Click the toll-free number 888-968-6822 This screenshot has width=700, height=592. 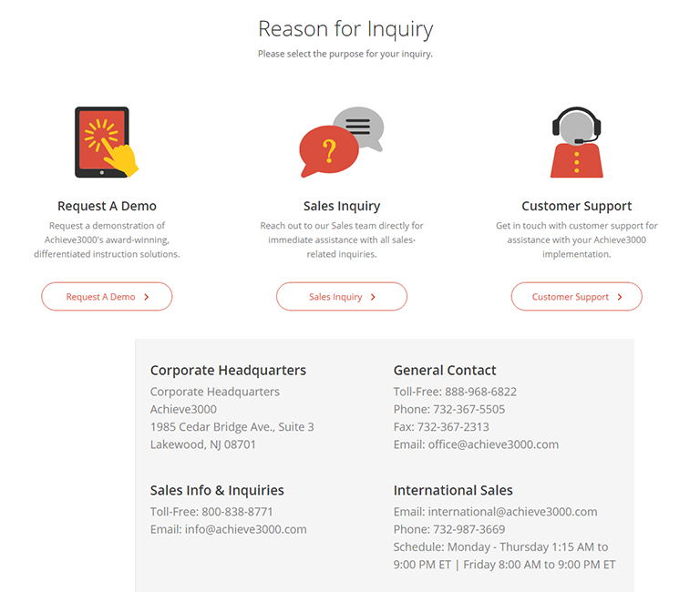[480, 392]
